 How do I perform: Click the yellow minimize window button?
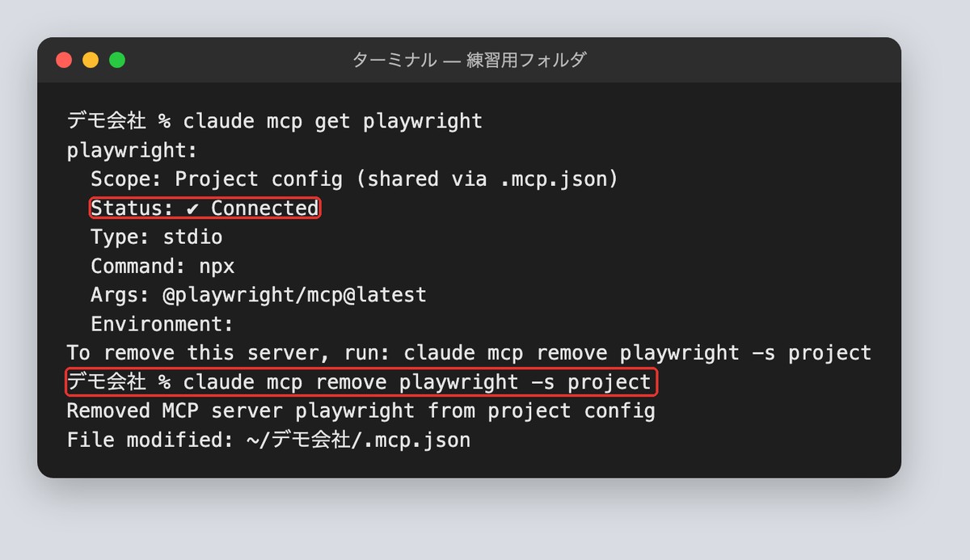tap(91, 60)
